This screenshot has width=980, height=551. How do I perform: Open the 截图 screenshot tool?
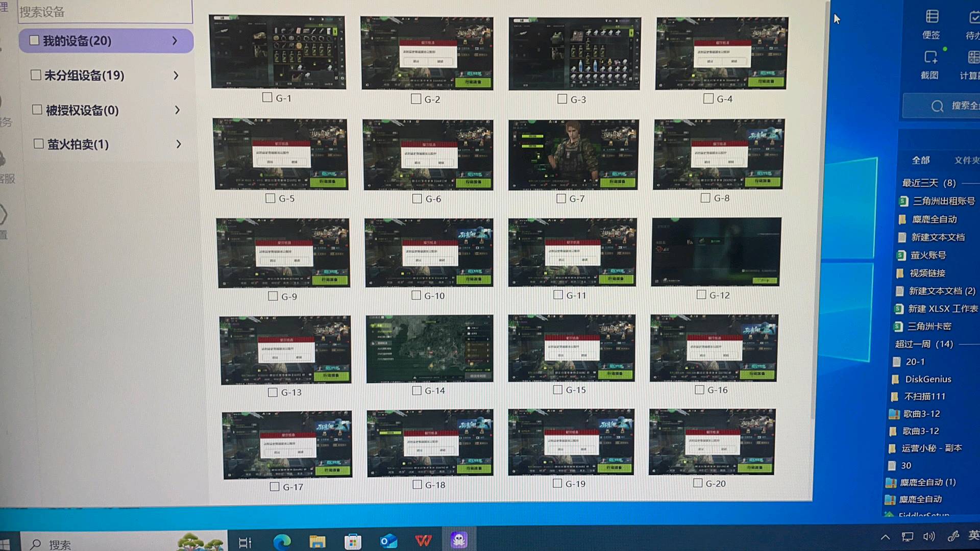tap(930, 64)
